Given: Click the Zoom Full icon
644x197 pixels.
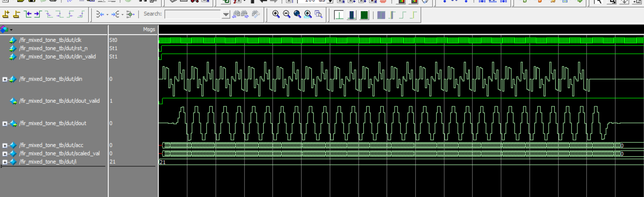Looking at the screenshot, I should tap(297, 14).
